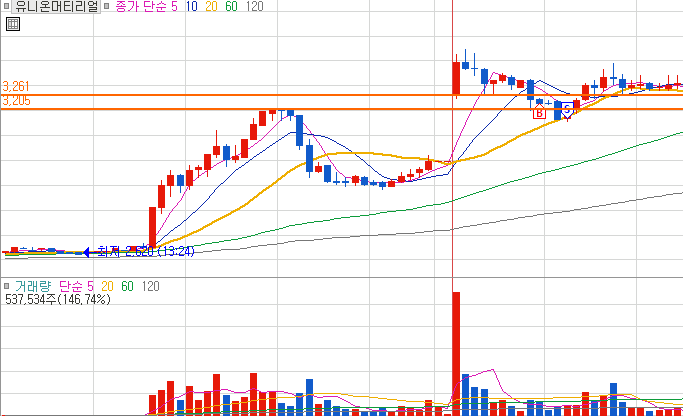The image size is (683, 416).
Task: Click the volume 단순 5 average label
Action: point(76,286)
